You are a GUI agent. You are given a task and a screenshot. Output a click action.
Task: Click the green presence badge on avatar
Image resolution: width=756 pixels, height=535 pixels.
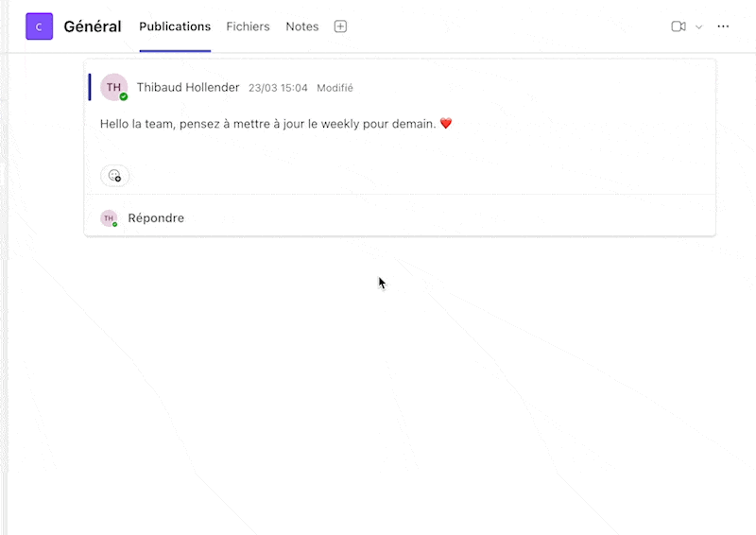(x=124, y=96)
